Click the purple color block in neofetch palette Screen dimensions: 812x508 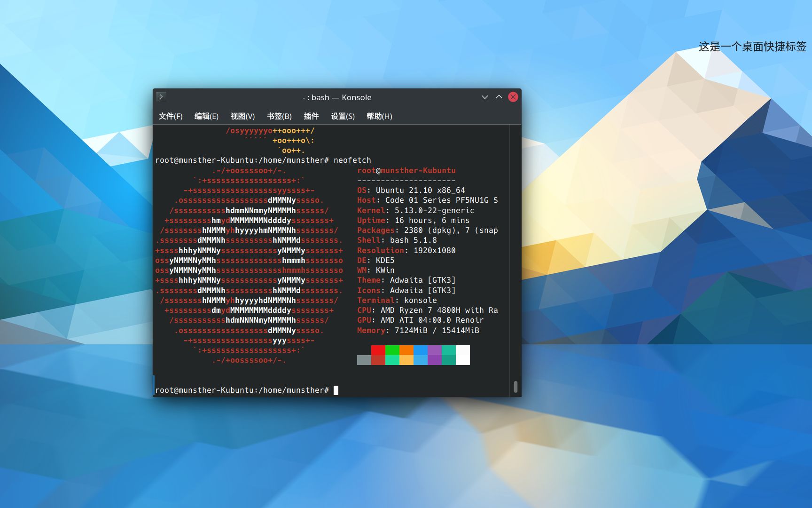[435, 350]
